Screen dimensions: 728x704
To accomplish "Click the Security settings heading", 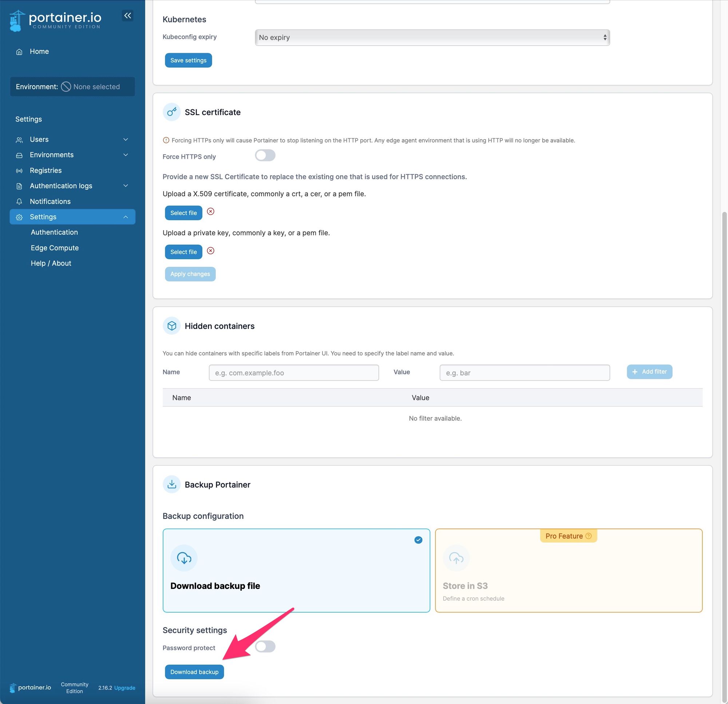I will (x=195, y=630).
